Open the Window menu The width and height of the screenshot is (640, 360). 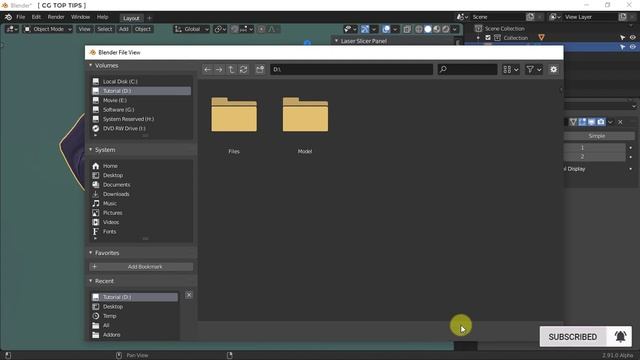pyautogui.click(x=80, y=17)
